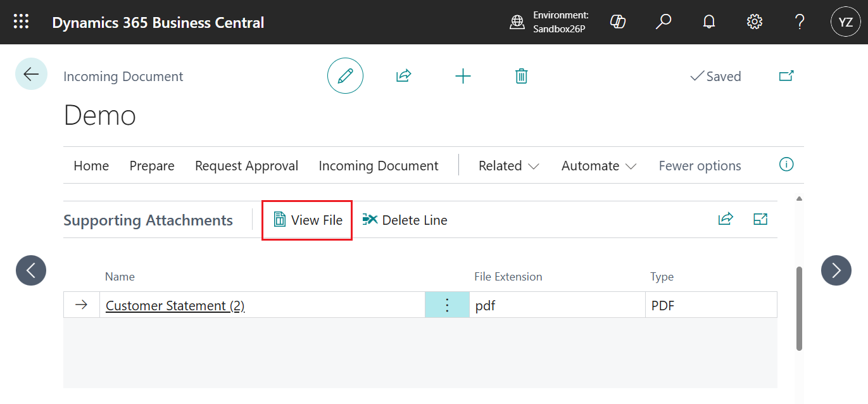Viewport: 868px width, 404px height.
Task: Delete the document using the trash icon
Action: [521, 75]
